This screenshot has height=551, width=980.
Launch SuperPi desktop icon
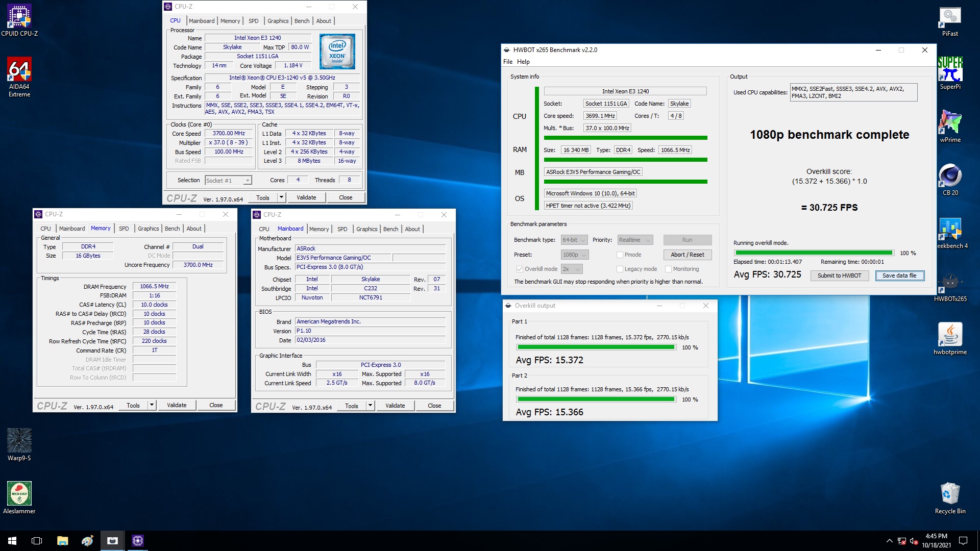coord(950,73)
